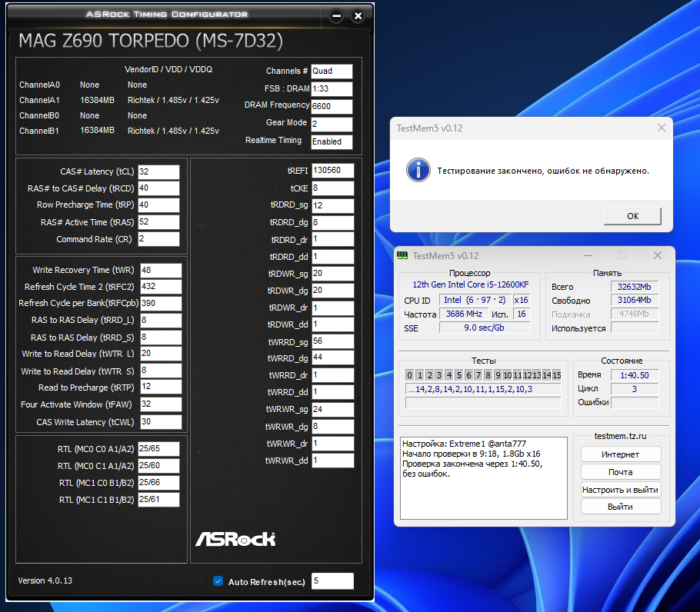Viewport: 700px width, 612px height.
Task: Click the Gear Mode field
Action: [332, 124]
